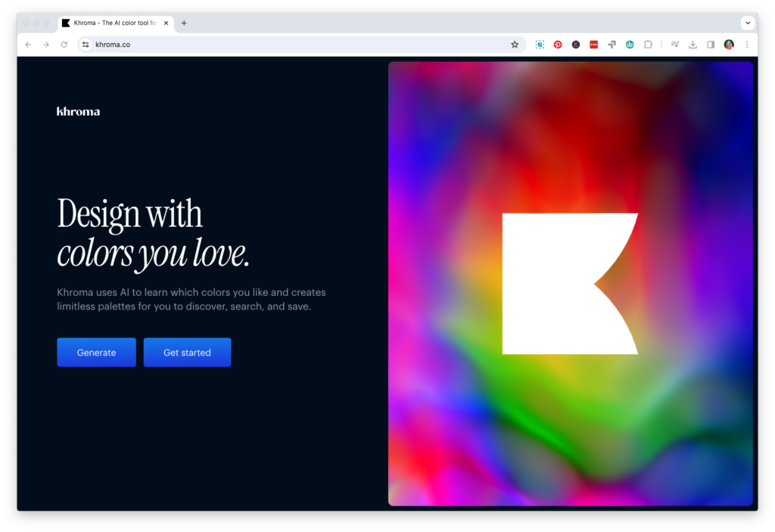Click the browser forward arrow
Screen dimensions: 775x532
46,45
